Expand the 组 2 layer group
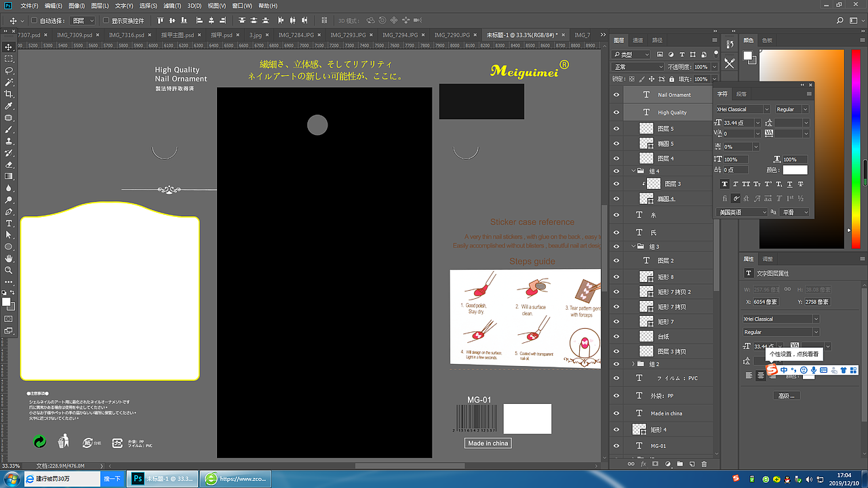This screenshot has width=868, height=488. 633,364
